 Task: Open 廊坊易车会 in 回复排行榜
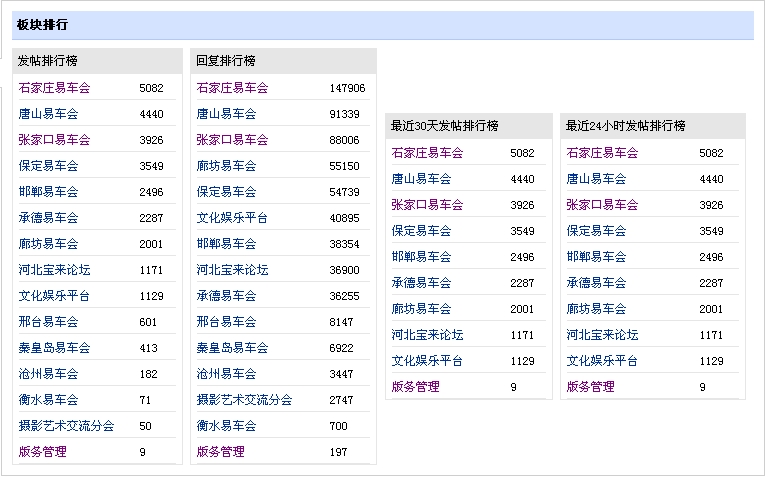tap(227, 166)
